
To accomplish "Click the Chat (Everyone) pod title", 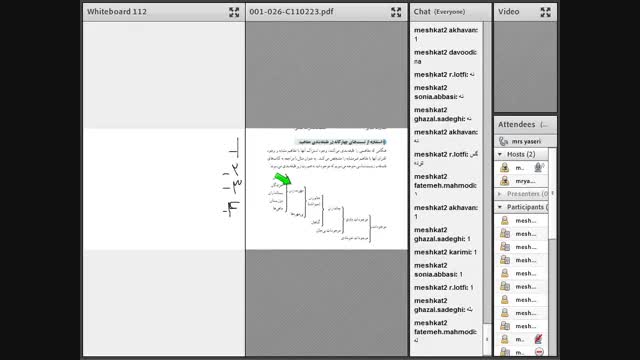I will tap(439, 12).
